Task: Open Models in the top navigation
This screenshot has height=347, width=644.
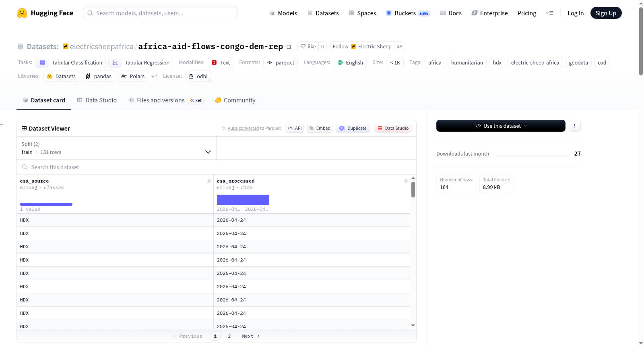Action: [283, 13]
